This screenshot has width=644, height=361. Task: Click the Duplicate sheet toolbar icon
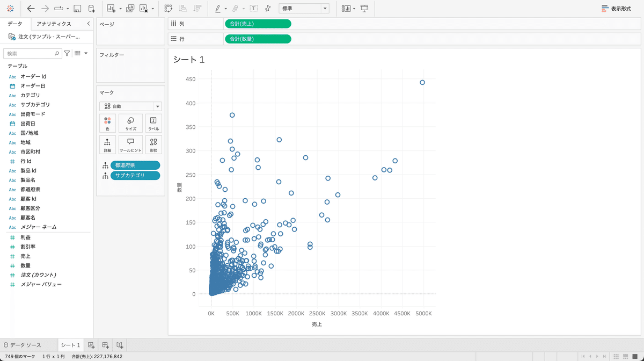pos(129,9)
